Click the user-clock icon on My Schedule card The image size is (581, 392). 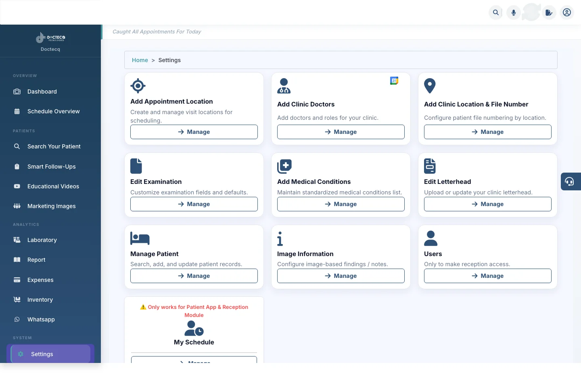194,328
